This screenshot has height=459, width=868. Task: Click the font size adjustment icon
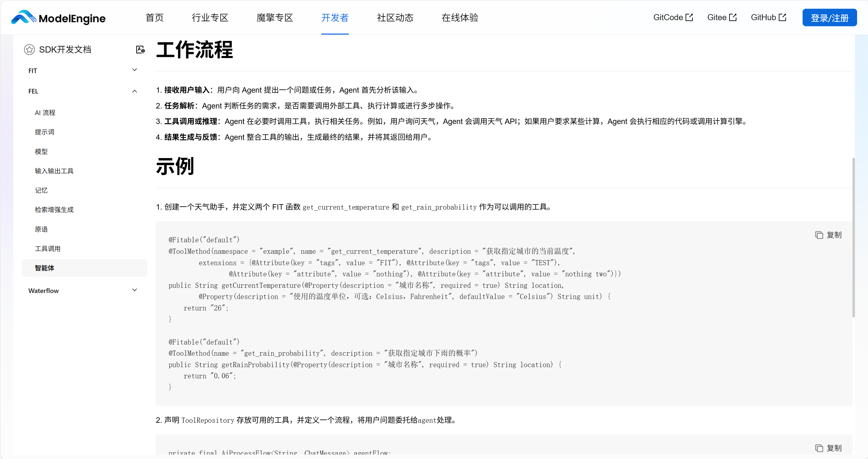(x=141, y=49)
